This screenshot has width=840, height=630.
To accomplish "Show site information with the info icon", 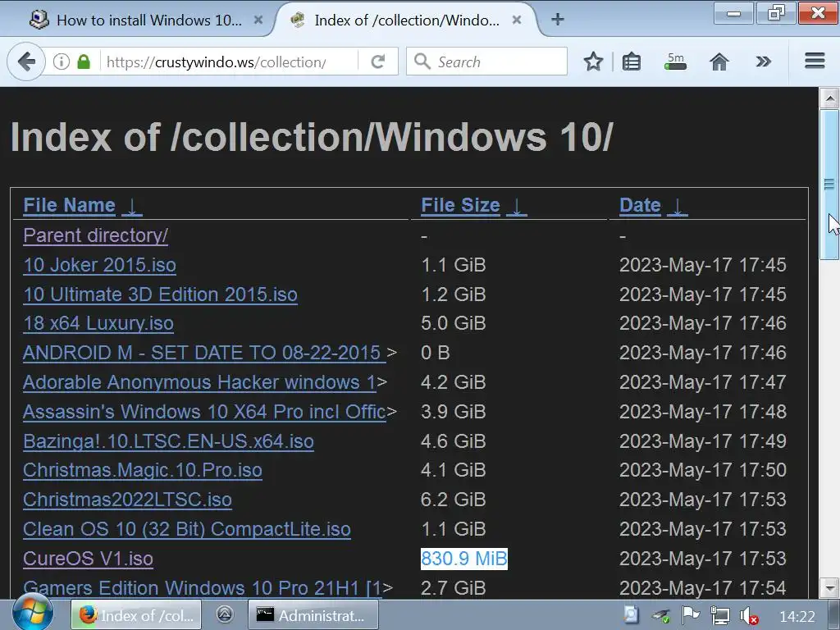I will click(61, 62).
